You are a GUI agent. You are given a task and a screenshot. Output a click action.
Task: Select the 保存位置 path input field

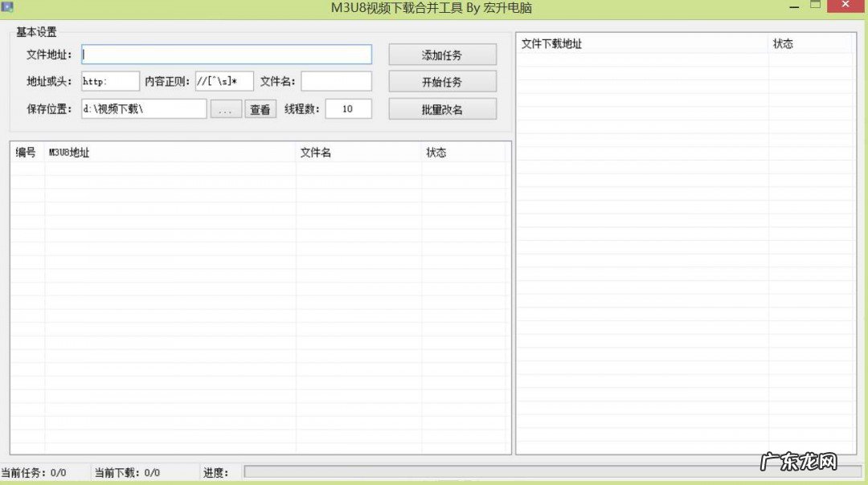tap(145, 108)
